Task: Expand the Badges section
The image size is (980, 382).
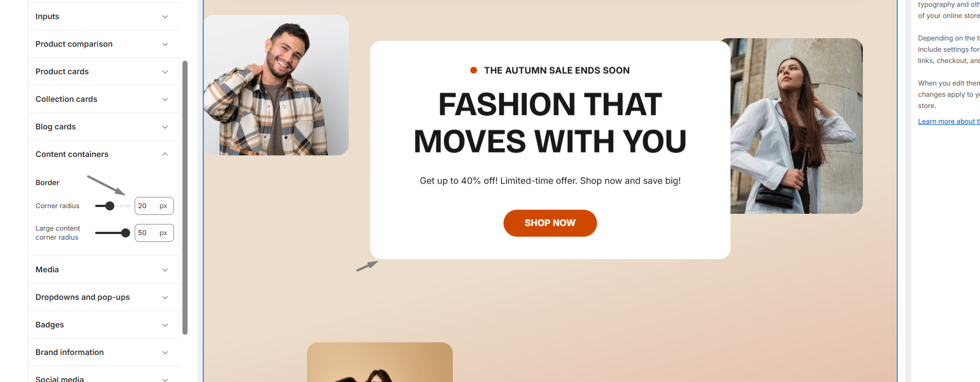Action: (x=104, y=325)
